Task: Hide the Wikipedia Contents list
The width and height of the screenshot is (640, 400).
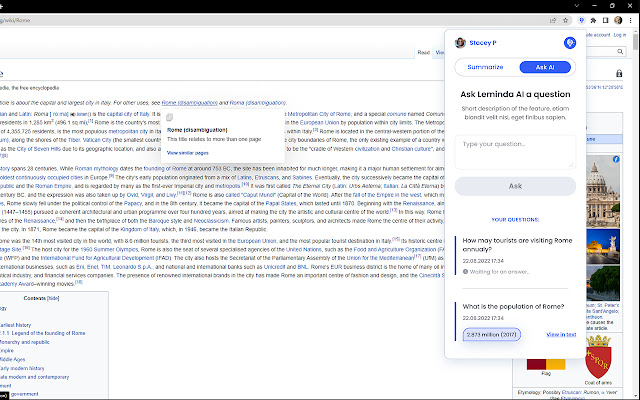Action: [x=53, y=299]
